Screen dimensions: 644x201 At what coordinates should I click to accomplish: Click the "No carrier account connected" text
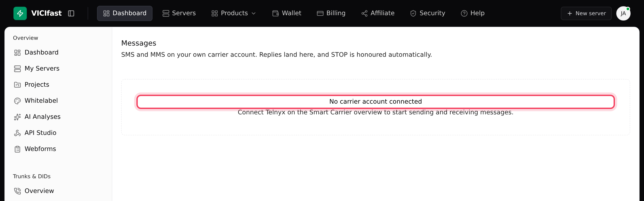[375, 101]
